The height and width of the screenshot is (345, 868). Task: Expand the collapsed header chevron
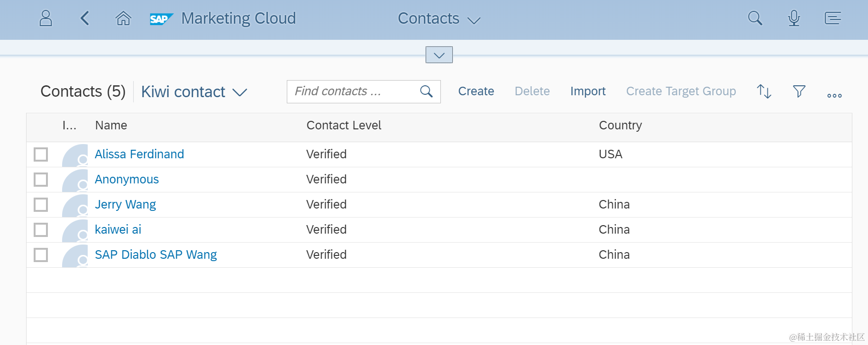coord(439,55)
